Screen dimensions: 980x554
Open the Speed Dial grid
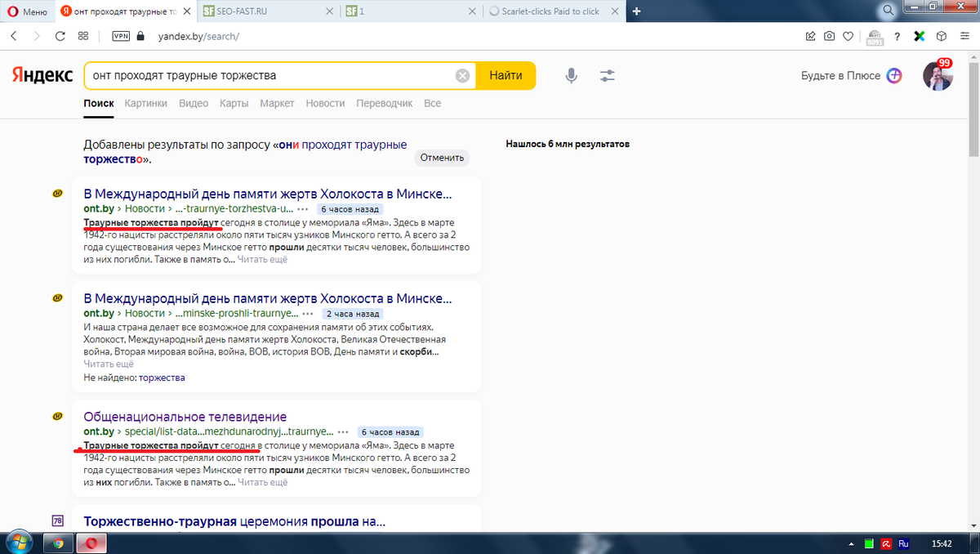(x=82, y=36)
